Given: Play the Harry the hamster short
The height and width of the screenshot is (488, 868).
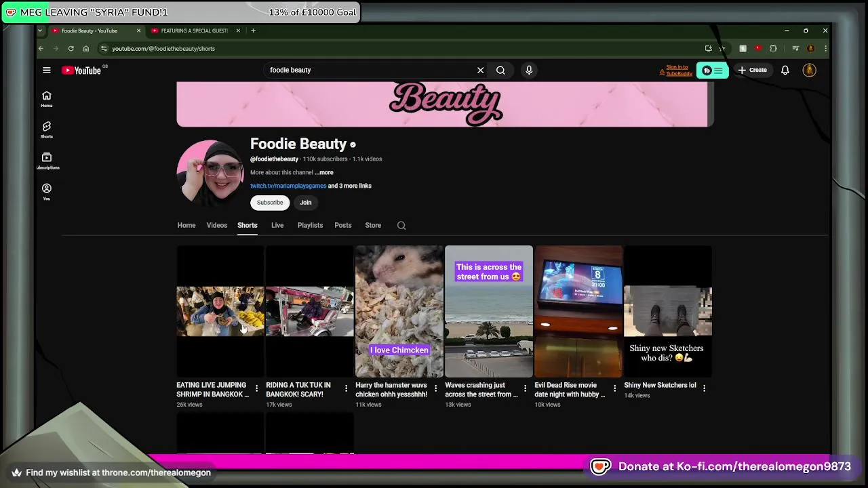Looking at the screenshot, I should point(399,311).
